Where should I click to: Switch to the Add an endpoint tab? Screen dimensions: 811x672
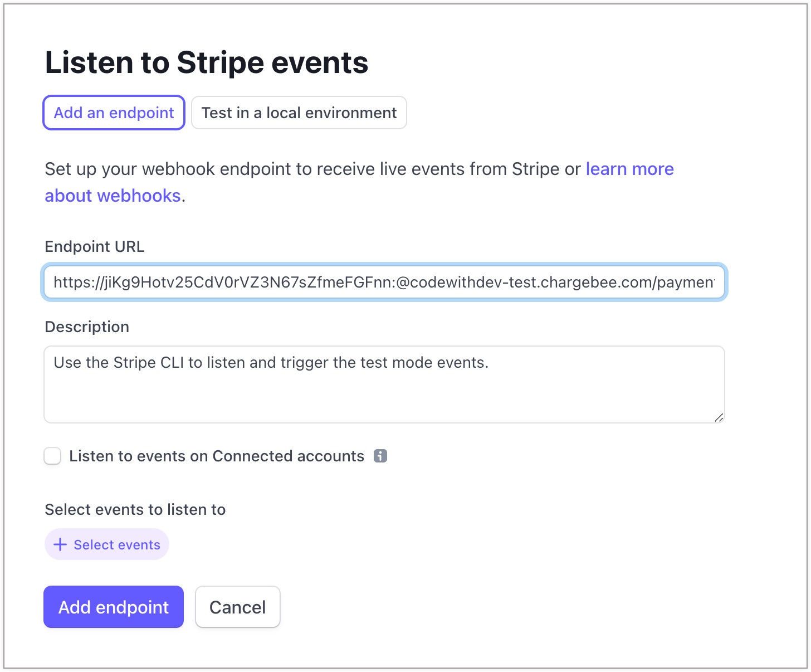point(114,113)
